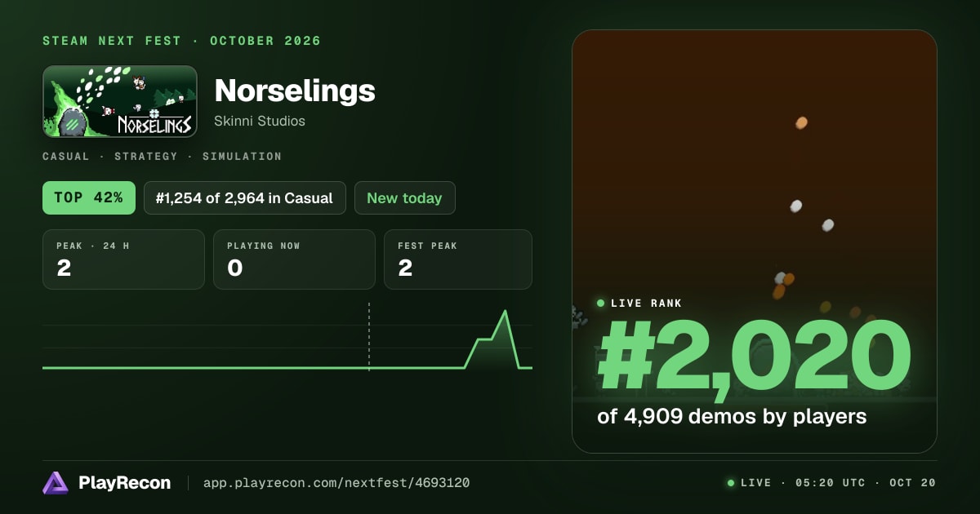Click the dashed vertical marker on the chart
The height and width of the screenshot is (514, 980).
point(369,336)
